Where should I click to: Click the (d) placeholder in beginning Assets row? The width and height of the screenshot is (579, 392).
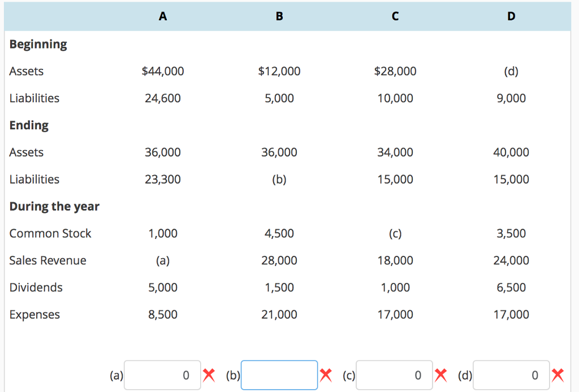pyautogui.click(x=511, y=71)
